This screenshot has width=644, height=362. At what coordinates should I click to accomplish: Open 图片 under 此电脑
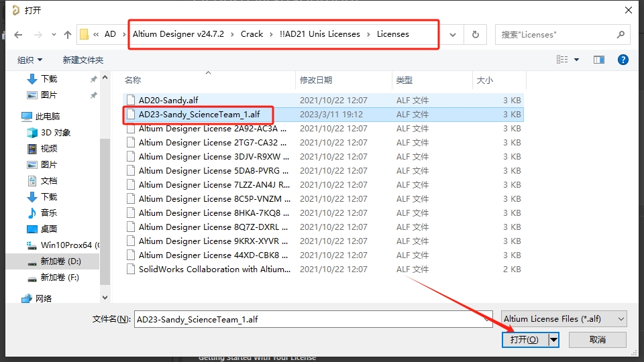[49, 165]
